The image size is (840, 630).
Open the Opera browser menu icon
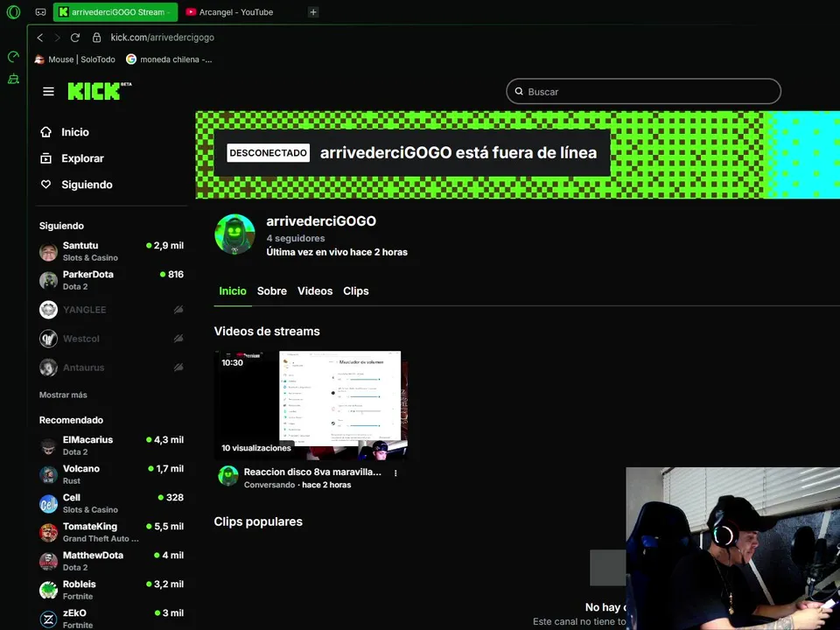(x=13, y=11)
